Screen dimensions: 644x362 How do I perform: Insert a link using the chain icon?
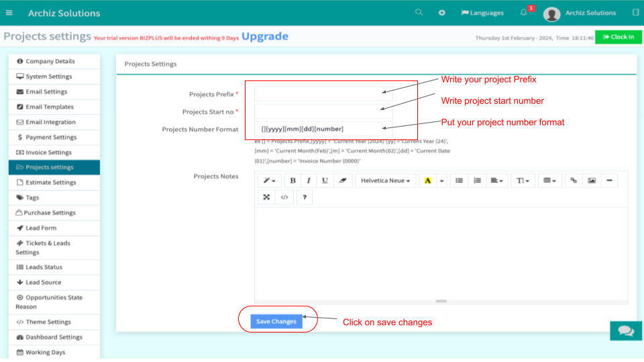coord(574,180)
